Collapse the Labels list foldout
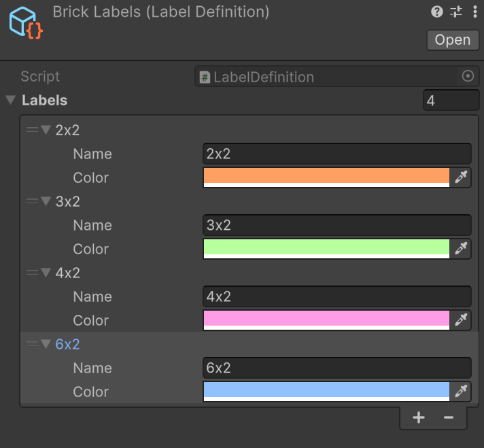Screen dimensions: 484x448 pos(10,101)
